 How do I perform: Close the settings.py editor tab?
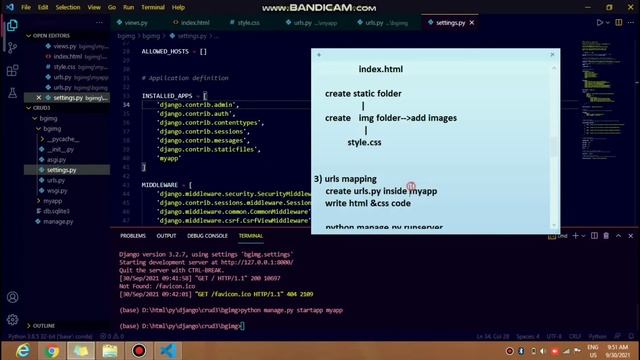(x=472, y=23)
